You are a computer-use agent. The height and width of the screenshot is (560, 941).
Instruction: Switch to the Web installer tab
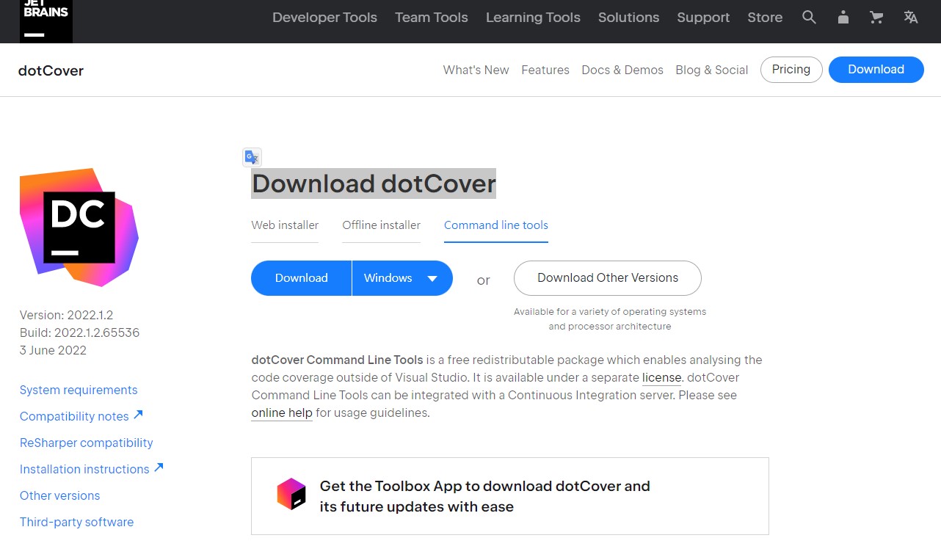click(x=285, y=225)
